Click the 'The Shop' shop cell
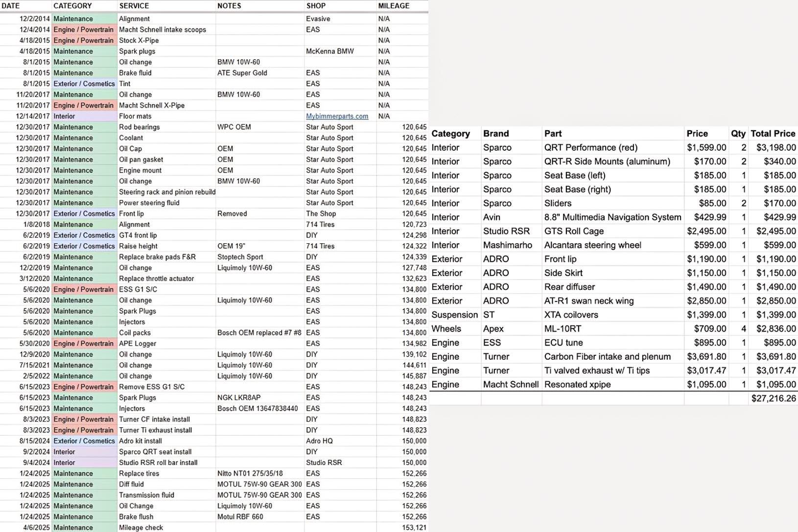Viewport: 798px width, 532px height. [340, 214]
